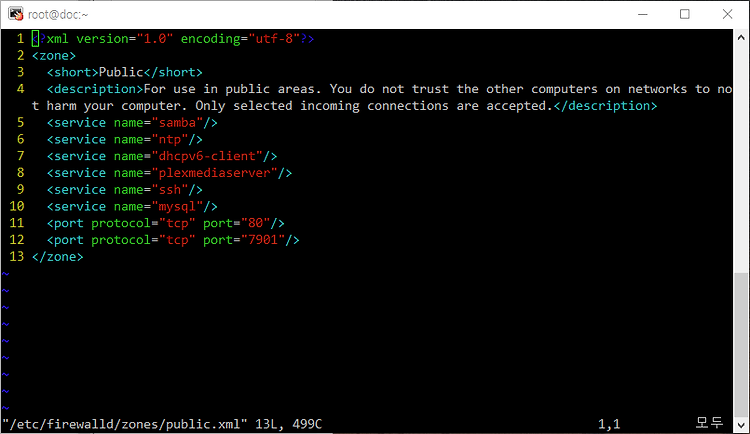This screenshot has height=434, width=750.
Task: Close the root@doc terminal window
Action: 728,14
